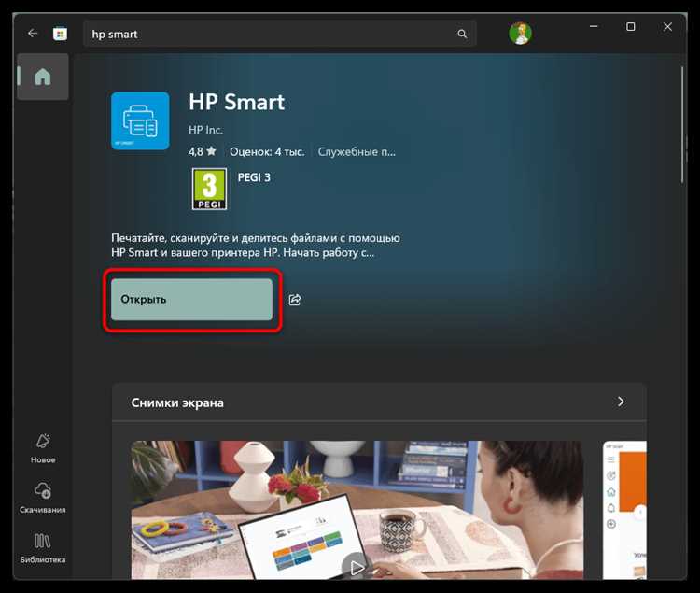This screenshot has height=593, width=700.
Task: Click the PEGI 3 rating badge
Action: click(209, 189)
